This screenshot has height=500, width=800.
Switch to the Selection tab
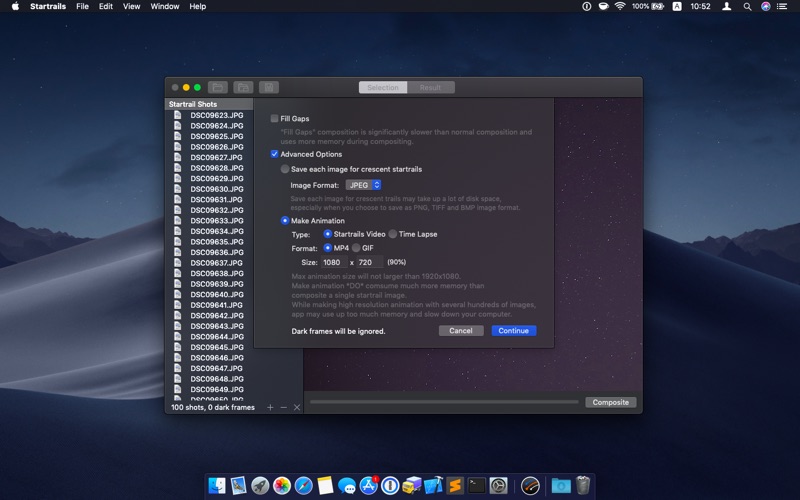(x=383, y=88)
